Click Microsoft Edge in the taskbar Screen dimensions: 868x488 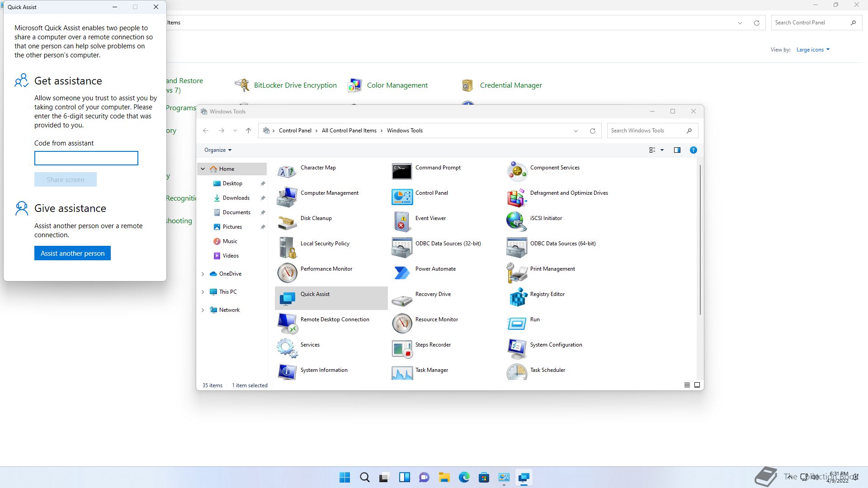click(x=464, y=478)
